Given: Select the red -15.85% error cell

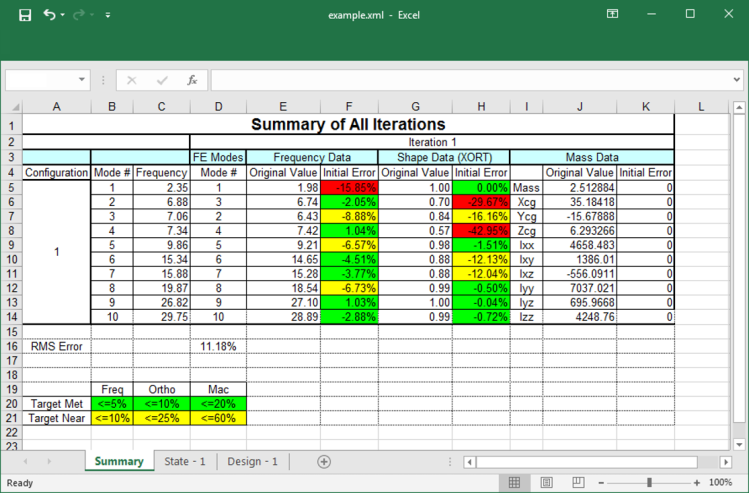Looking at the screenshot, I should 349,188.
